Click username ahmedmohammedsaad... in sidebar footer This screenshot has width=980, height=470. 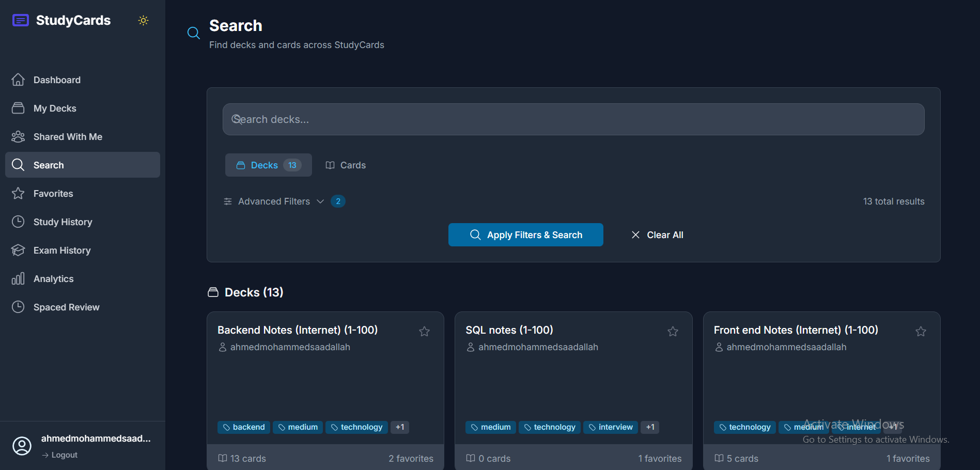tap(96, 438)
